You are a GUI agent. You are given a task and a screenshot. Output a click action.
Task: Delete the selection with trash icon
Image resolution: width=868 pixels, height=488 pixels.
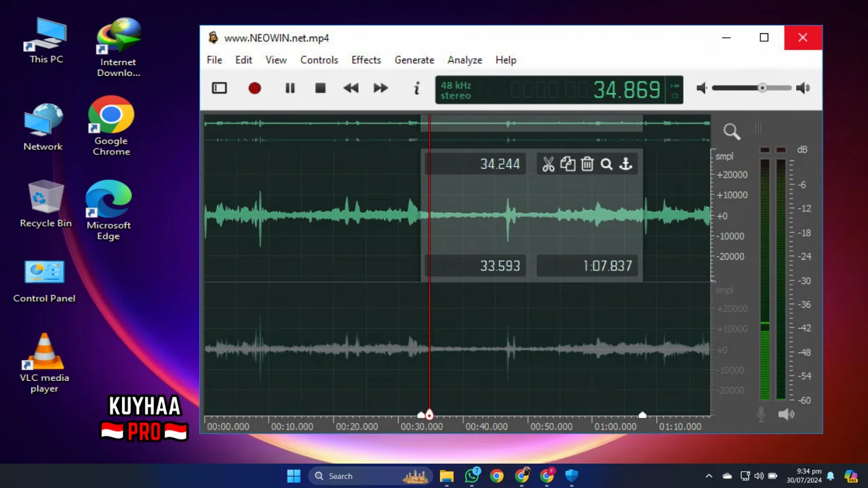tap(587, 164)
